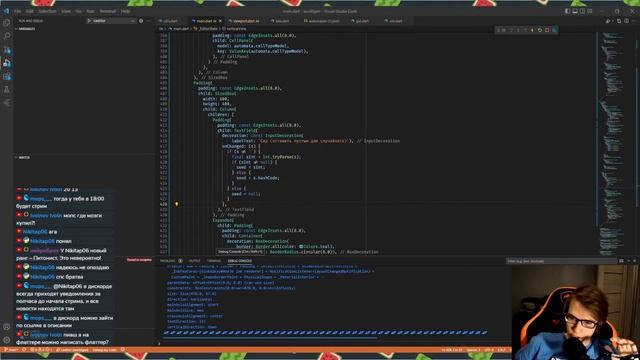Customize layout icon in title bar
The height and width of the screenshot is (360, 640).
coord(589,11)
